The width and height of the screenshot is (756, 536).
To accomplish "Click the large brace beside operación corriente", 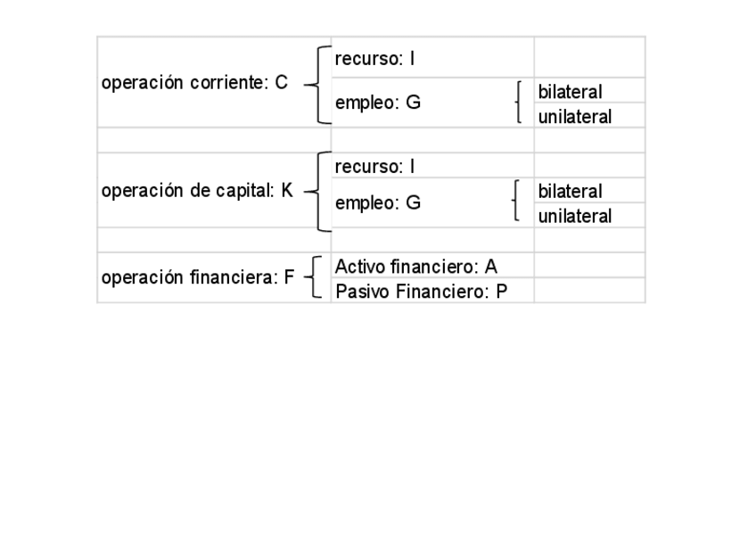I will coord(317,84).
